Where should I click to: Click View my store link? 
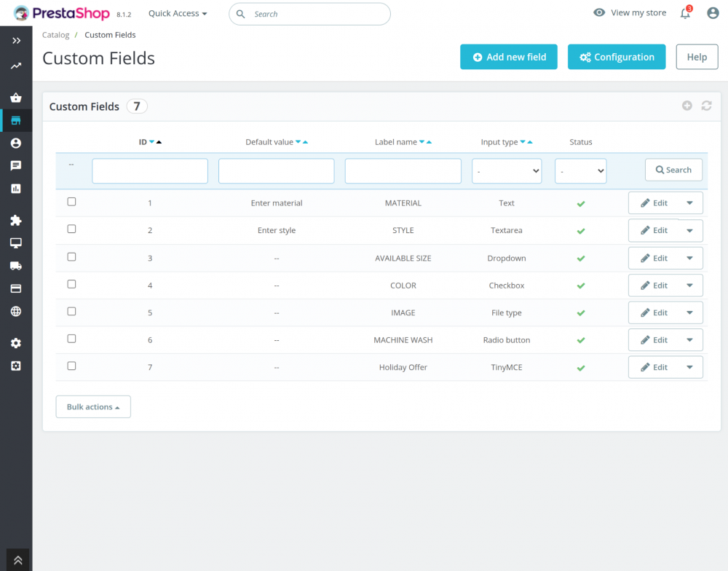point(630,12)
